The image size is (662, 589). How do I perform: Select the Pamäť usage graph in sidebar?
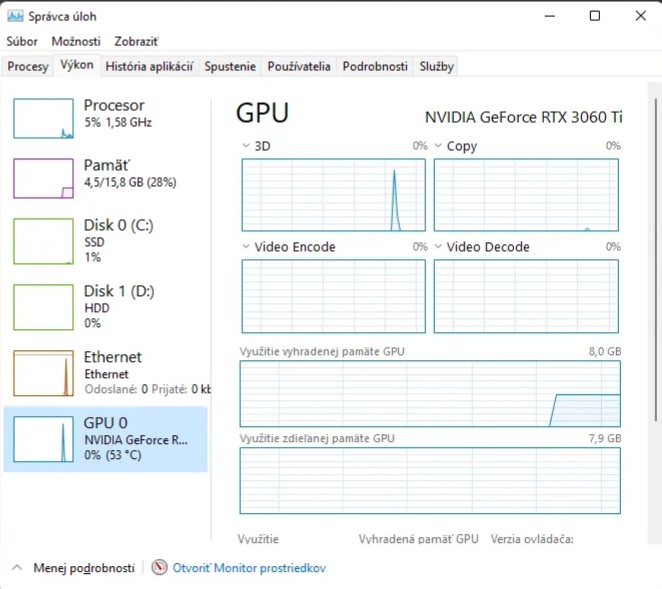[x=43, y=179]
